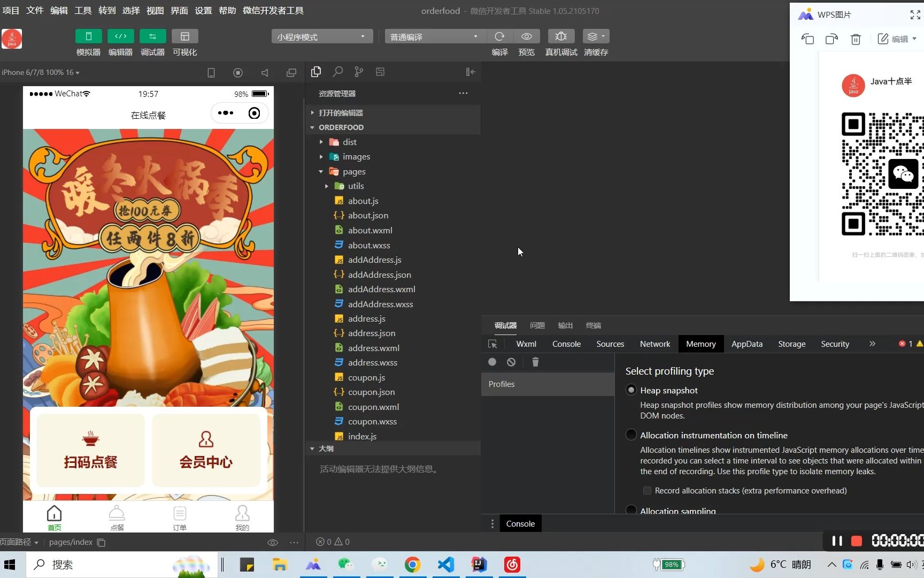Stop the screen recording red button
The image size is (924, 578).
[856, 541]
